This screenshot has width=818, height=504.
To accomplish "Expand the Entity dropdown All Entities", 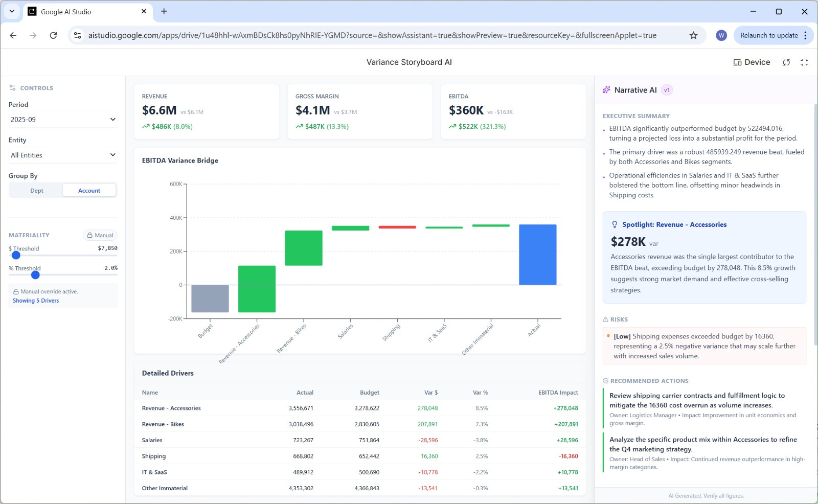I will coord(63,155).
